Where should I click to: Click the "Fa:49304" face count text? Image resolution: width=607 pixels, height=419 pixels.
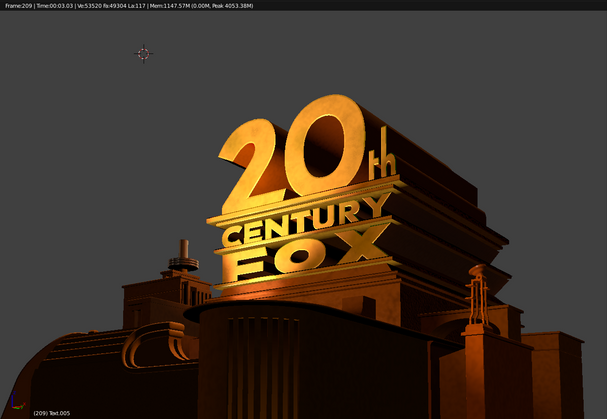tap(115, 6)
